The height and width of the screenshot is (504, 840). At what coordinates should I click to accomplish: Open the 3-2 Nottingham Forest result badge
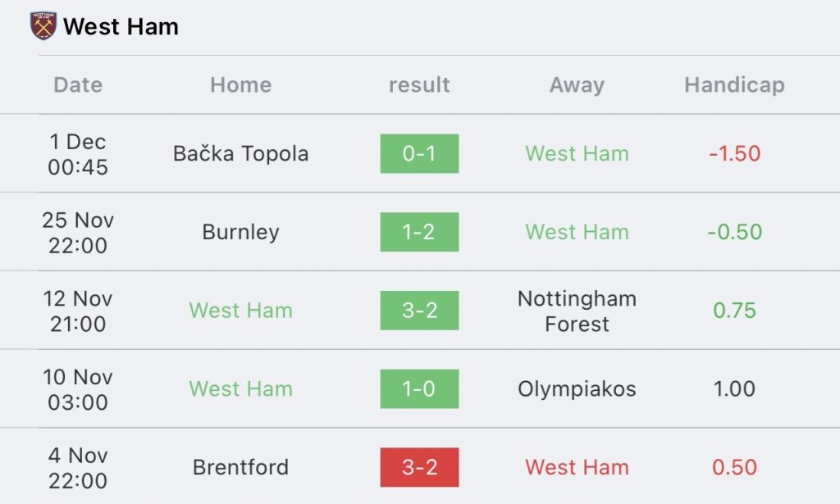click(x=419, y=311)
